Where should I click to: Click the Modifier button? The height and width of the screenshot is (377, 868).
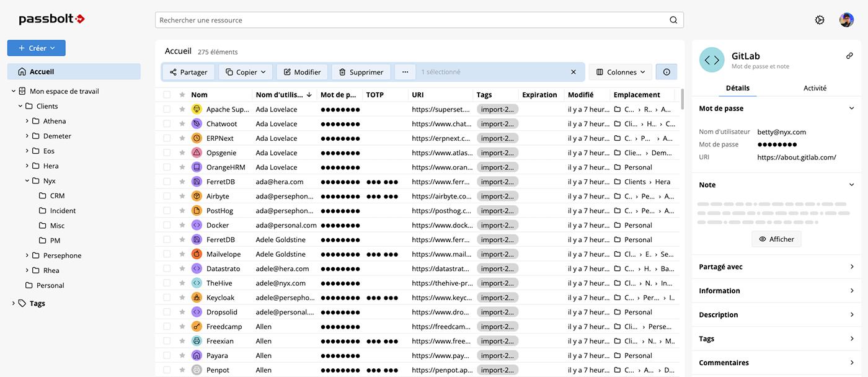pos(302,72)
